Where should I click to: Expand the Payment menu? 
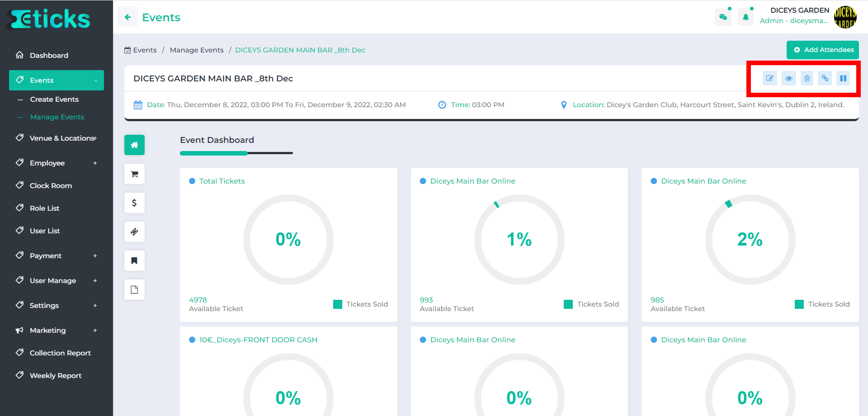point(95,256)
